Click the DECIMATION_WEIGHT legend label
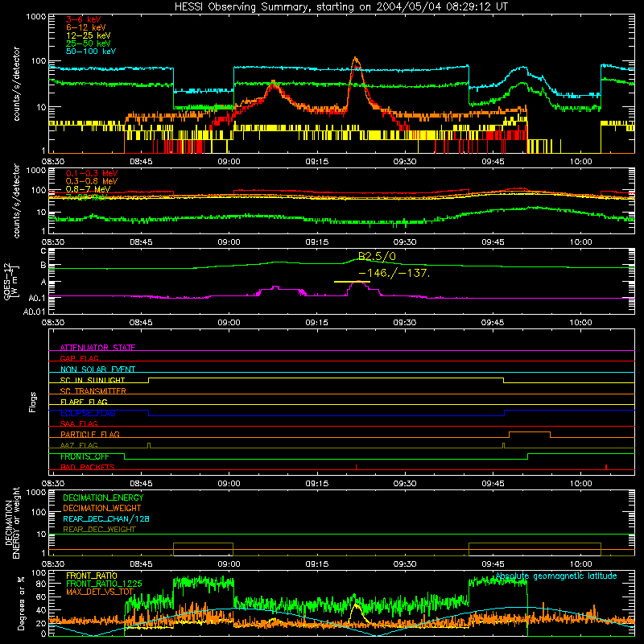 102,508
